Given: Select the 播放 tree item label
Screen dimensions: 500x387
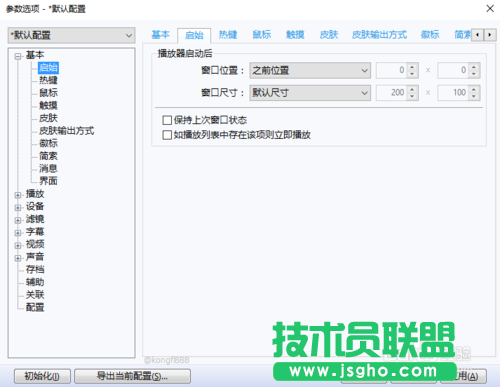Looking at the screenshot, I should tap(35, 194).
